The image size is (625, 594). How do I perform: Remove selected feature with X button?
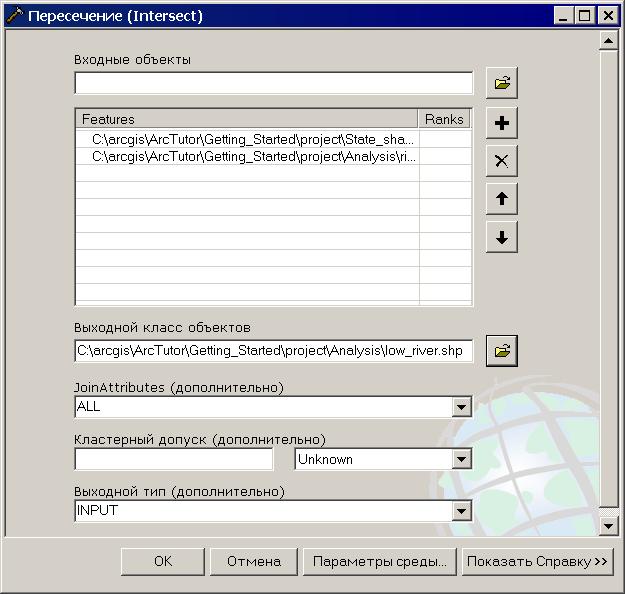coord(502,161)
